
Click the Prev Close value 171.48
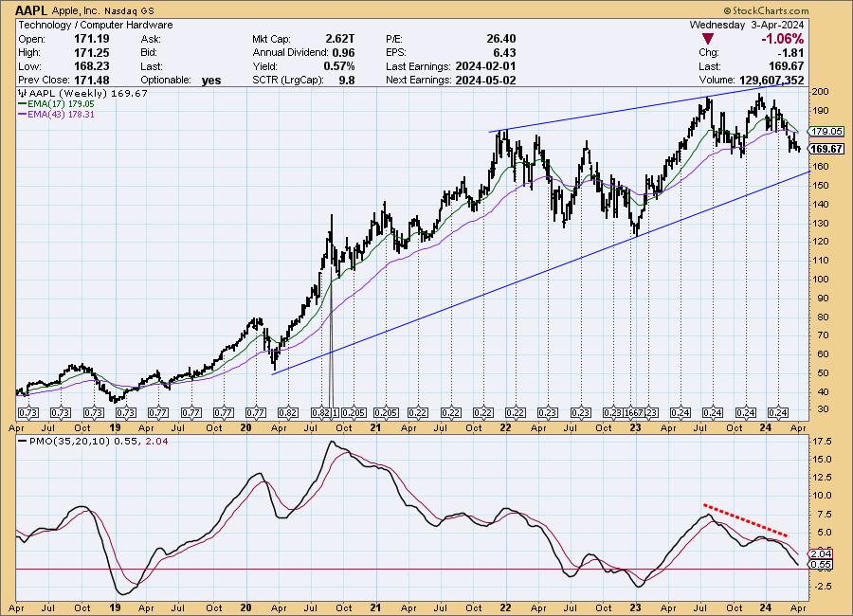[91, 80]
